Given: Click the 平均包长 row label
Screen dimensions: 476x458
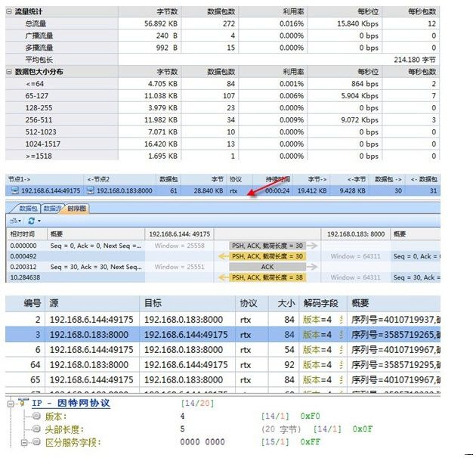Looking at the screenshot, I should click(39, 60).
